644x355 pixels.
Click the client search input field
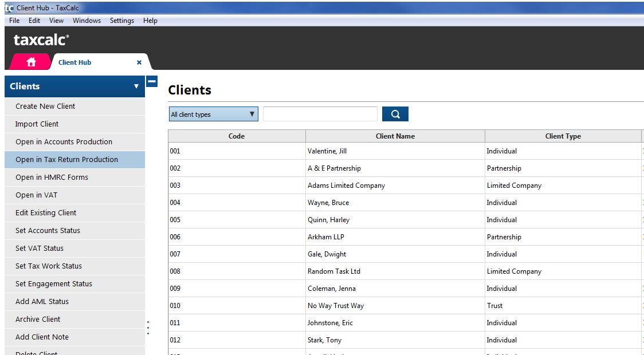(x=320, y=114)
